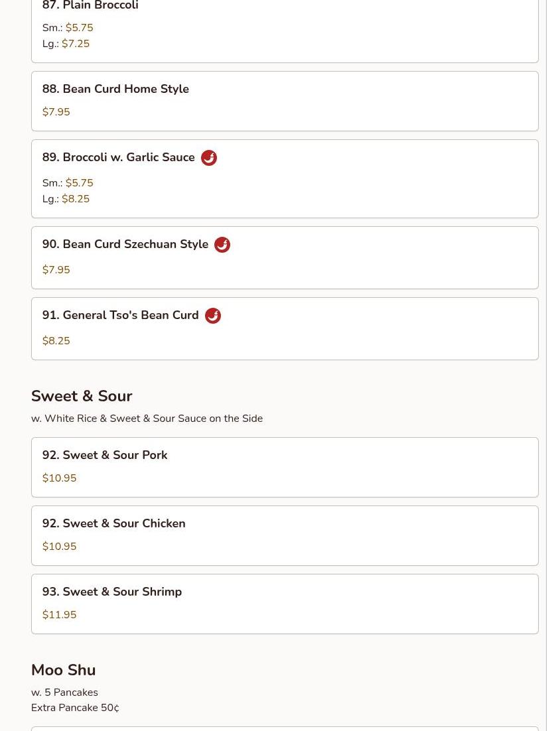Viewport: 560px width, 731px height.
Task: Click the Extra Pancake 50¢ note
Action: tap(75, 708)
